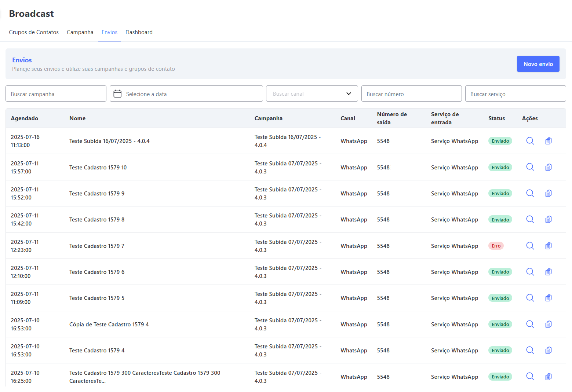View Teste Cadastro 1579 5 send details
Viewport: 572px width, 392px height.
(530, 298)
